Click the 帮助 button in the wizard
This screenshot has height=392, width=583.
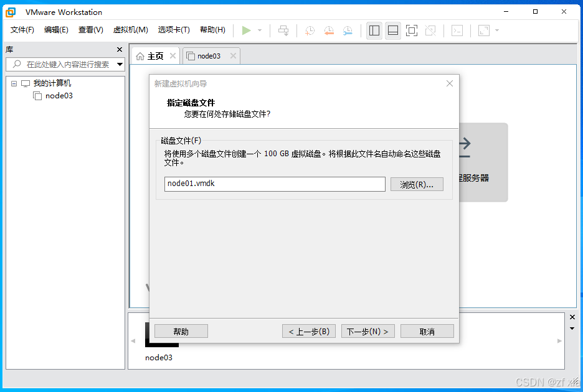(181, 331)
